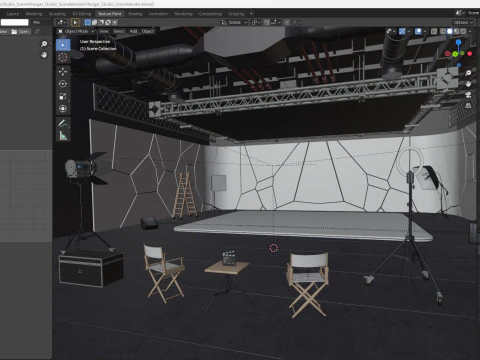Open proportional falloff dropdown
This screenshot has width=480, height=360.
(x=296, y=22)
